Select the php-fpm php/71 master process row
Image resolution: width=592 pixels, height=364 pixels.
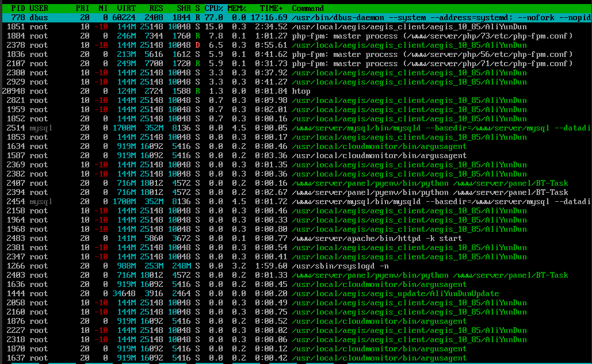coord(296,64)
